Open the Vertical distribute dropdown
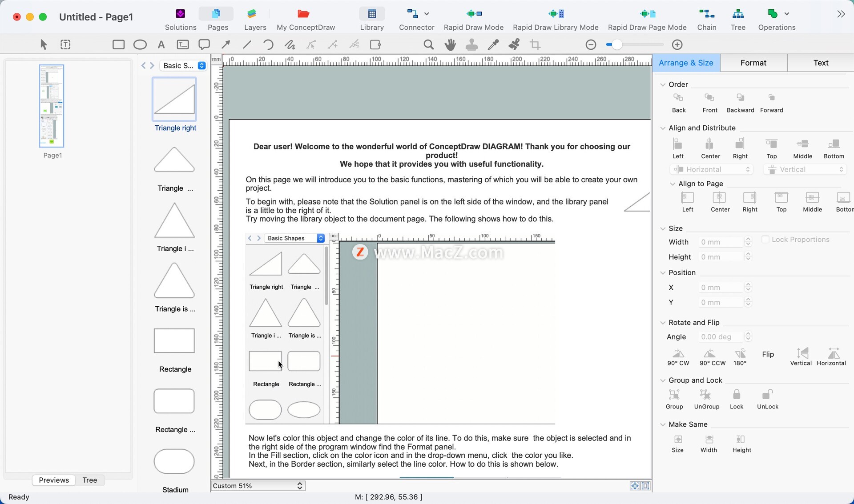Screen dimensions: 854x504 tap(805, 169)
